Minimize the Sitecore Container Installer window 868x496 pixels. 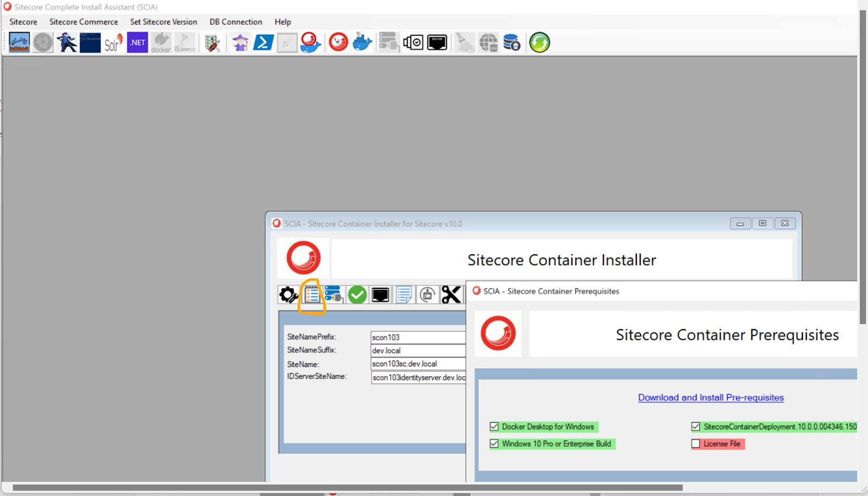coord(740,223)
